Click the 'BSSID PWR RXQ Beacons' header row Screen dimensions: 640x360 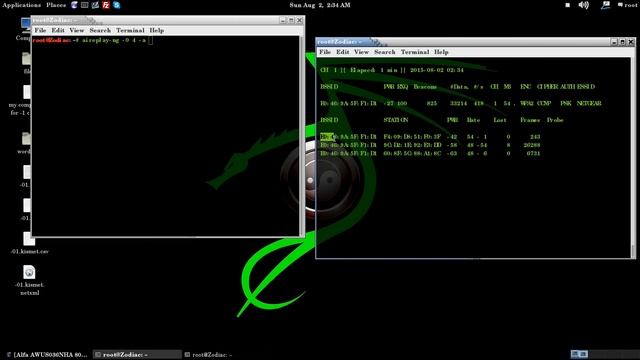(x=458, y=87)
